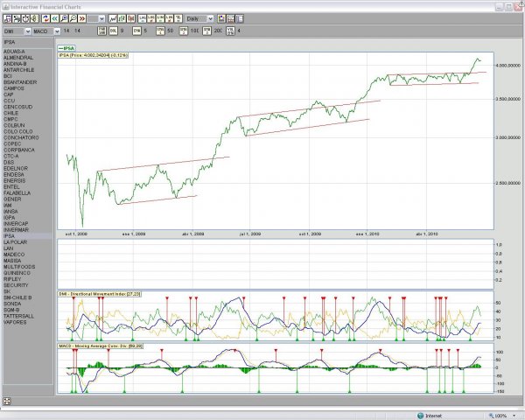This screenshot has height=420, width=525.
Task: Toggle the parabolic SAR indicator button
Action: (x=101, y=31)
